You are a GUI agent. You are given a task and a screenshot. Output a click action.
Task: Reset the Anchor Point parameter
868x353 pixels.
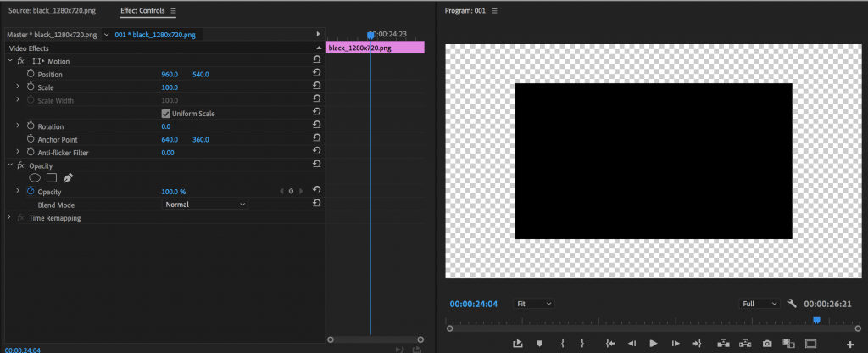tap(317, 138)
